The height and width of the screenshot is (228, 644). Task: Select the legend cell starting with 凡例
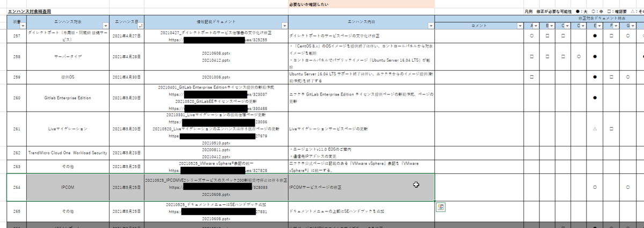(x=584, y=11)
